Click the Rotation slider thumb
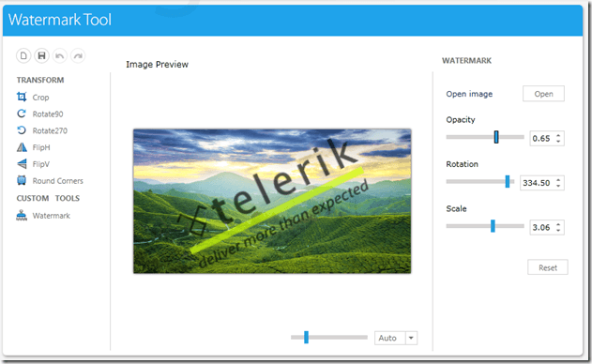Viewport: 592px width, 364px height. pyautogui.click(x=508, y=181)
